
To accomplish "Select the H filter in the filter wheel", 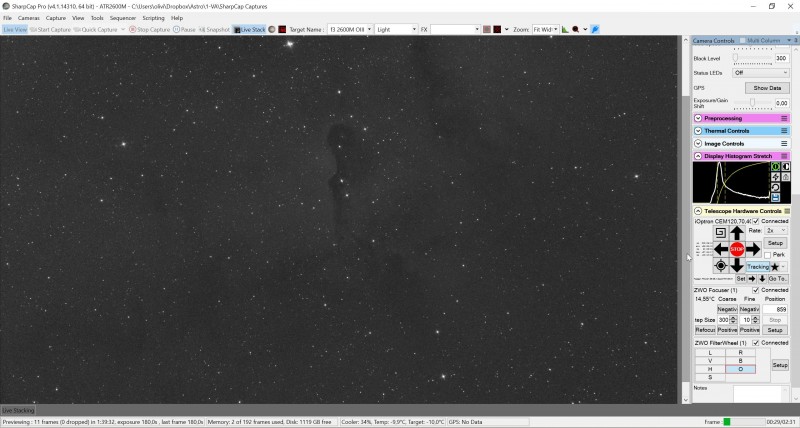I will click(710, 369).
